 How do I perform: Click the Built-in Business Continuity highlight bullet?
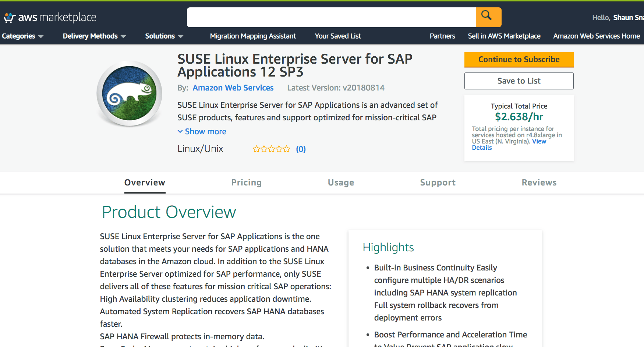[445, 293]
